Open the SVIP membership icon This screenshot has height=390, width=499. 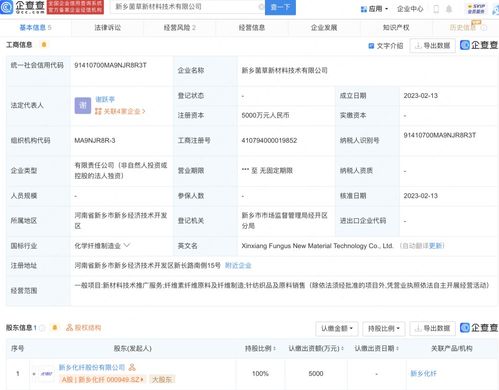coord(476,9)
